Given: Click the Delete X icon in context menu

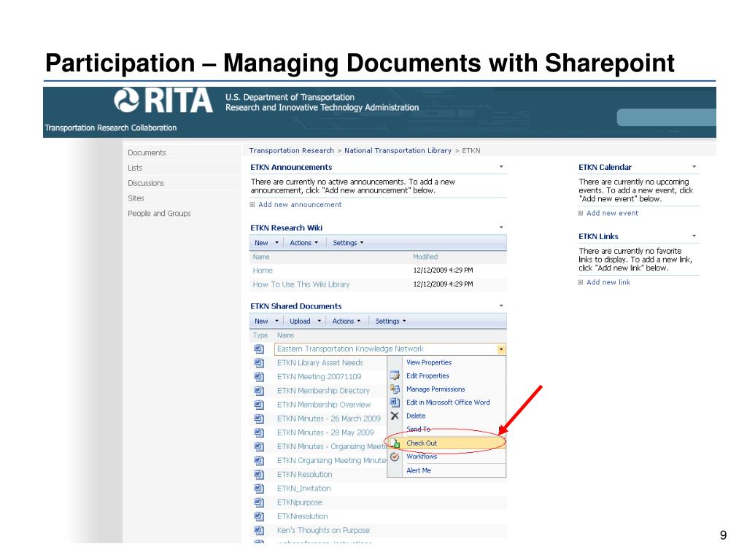Looking at the screenshot, I should point(395,416).
